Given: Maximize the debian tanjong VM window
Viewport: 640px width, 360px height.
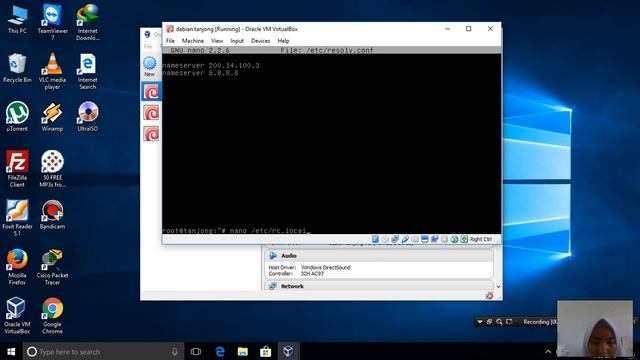Looking at the screenshot, I should 469,29.
